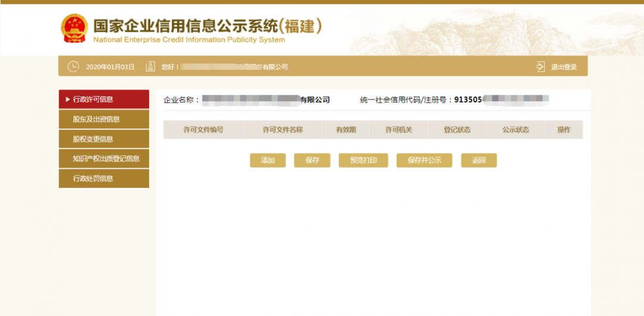Screen dimensions: 644x316
Task: Click the 许可机关 column header
Action: point(398,129)
